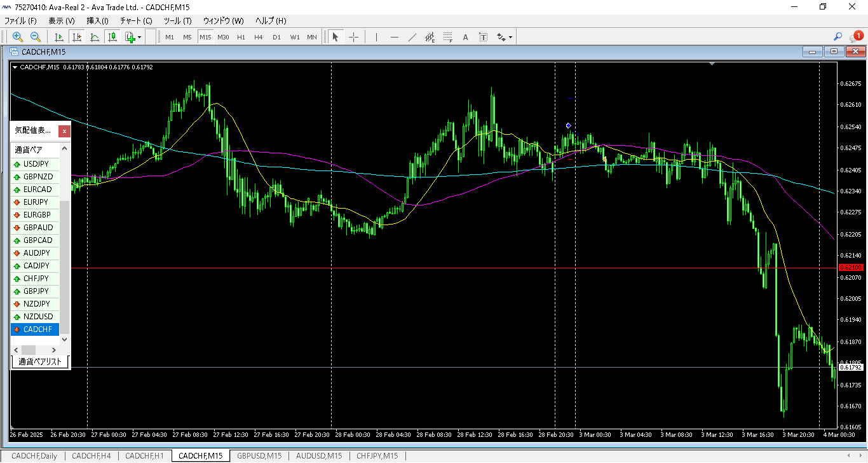
Task: Select the Text tool A icon
Action: point(465,37)
